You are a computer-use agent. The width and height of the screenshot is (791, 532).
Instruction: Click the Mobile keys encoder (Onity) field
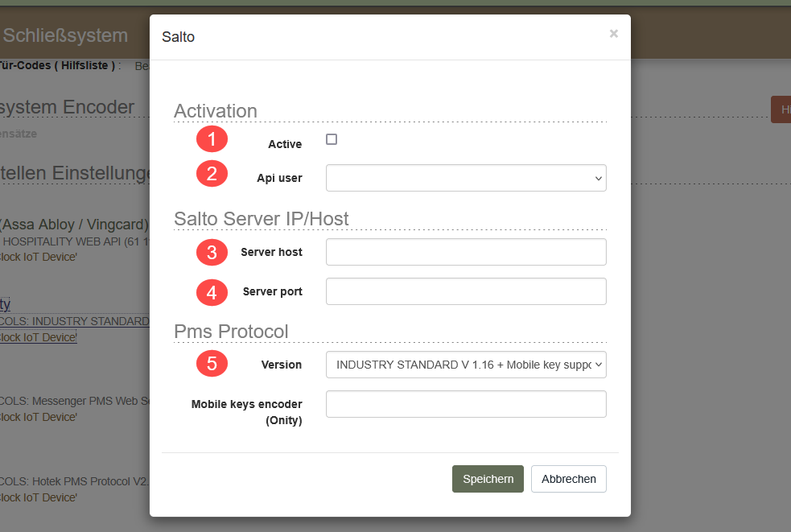466,404
